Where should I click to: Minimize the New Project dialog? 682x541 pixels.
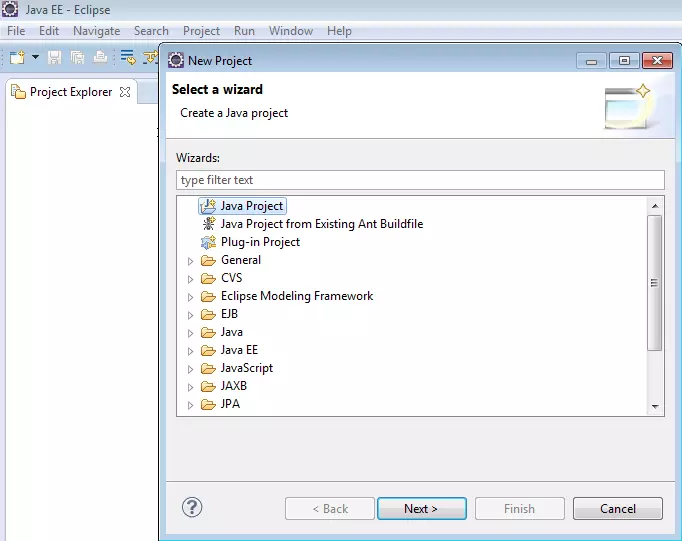[591, 61]
